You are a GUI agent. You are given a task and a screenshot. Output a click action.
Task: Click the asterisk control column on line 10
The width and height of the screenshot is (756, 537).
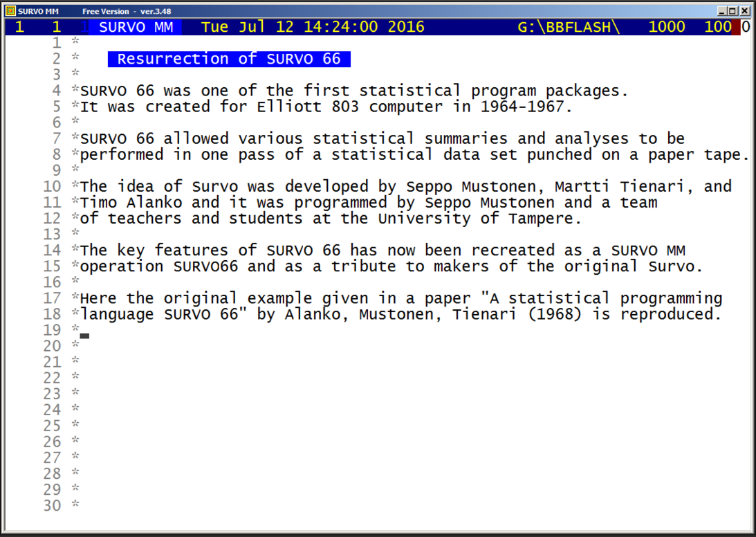(x=75, y=186)
